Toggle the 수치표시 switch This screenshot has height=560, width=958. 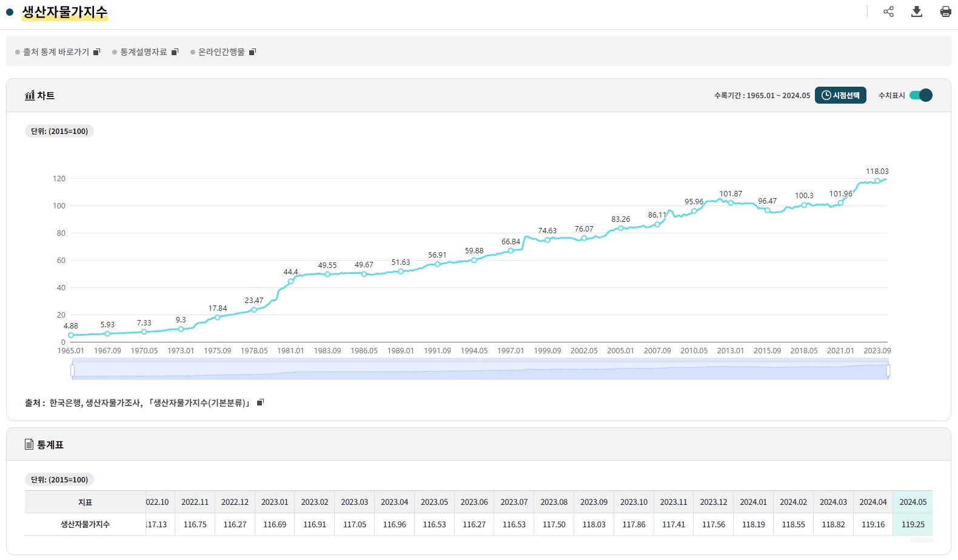(x=921, y=95)
